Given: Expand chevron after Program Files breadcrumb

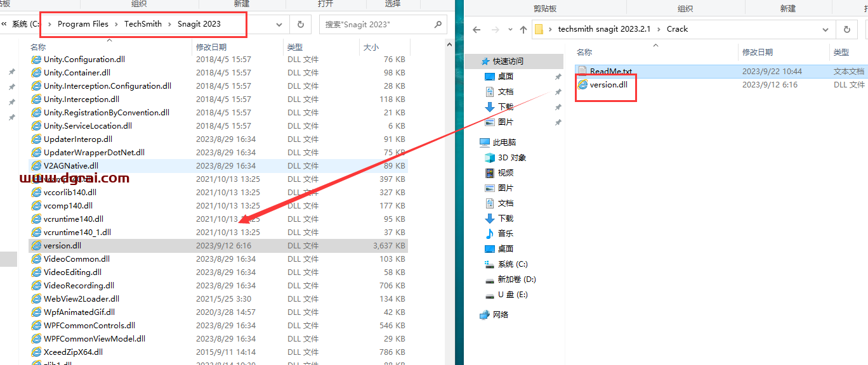Looking at the screenshot, I should pyautogui.click(x=116, y=24).
